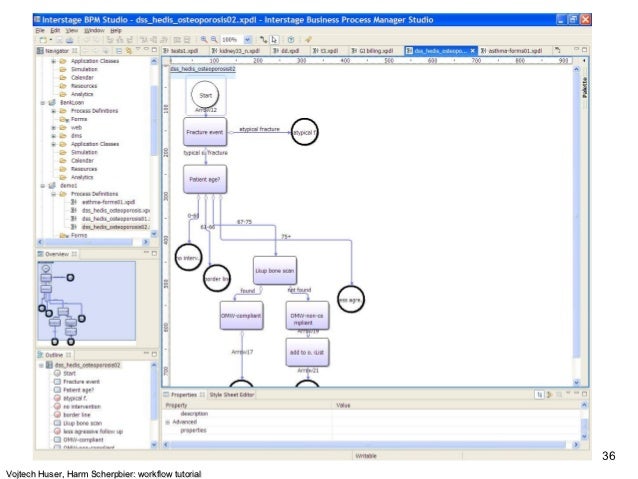Click the New file toolbar icon
The height and width of the screenshot is (479, 638).
coord(43,40)
